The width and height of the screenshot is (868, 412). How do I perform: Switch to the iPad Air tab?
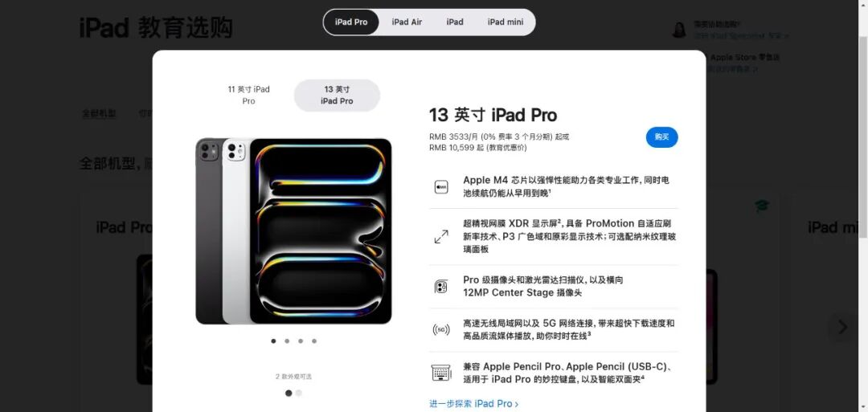click(x=407, y=22)
